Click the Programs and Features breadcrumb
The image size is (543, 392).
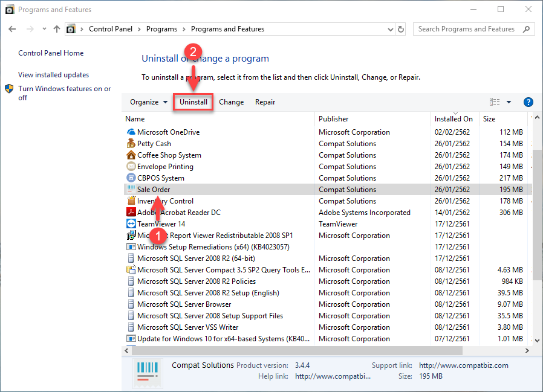[227, 29]
